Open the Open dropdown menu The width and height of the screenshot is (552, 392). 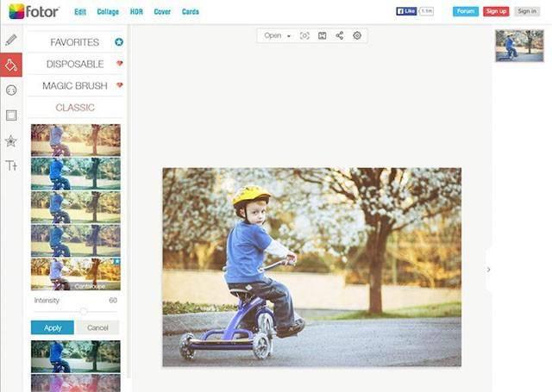[x=277, y=35]
